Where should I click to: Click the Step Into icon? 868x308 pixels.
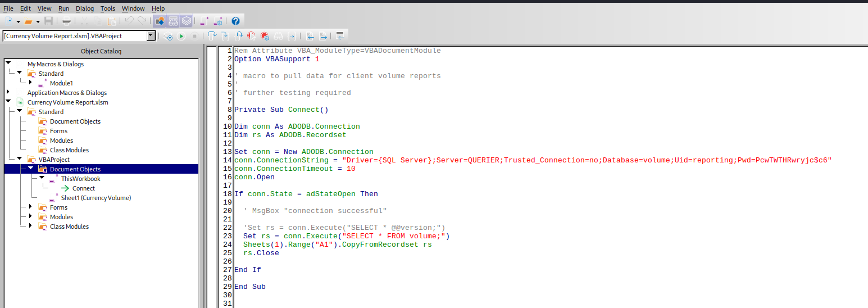[x=211, y=36]
